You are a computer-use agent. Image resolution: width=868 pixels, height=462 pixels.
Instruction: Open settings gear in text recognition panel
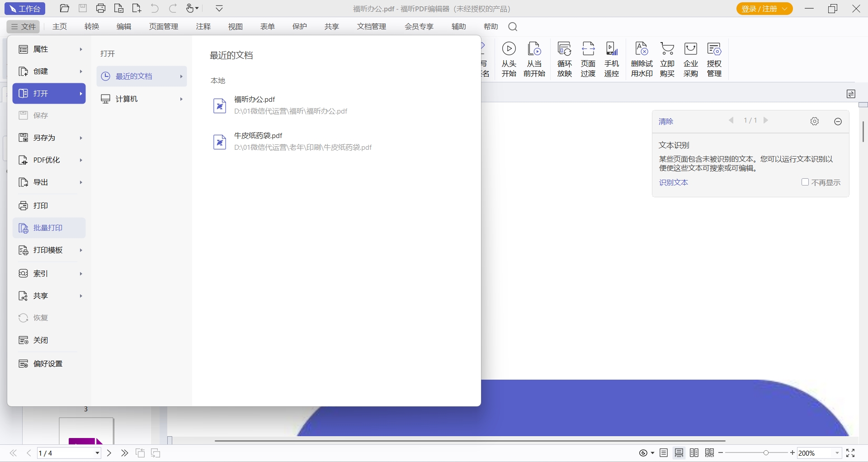(x=814, y=121)
